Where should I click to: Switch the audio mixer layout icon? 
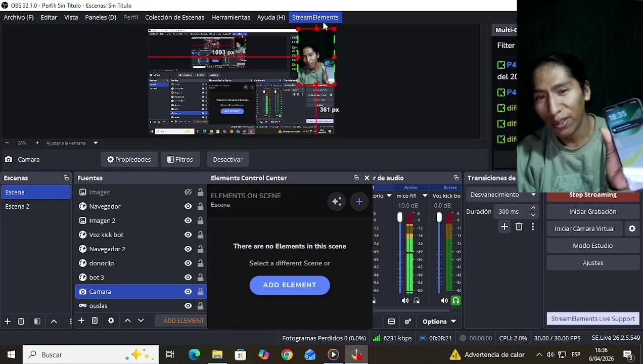391,322
